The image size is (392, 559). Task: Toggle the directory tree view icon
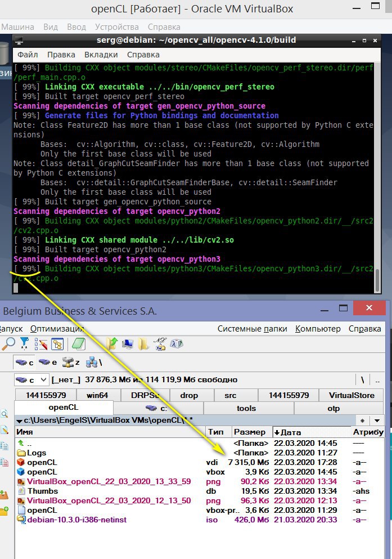(57, 345)
